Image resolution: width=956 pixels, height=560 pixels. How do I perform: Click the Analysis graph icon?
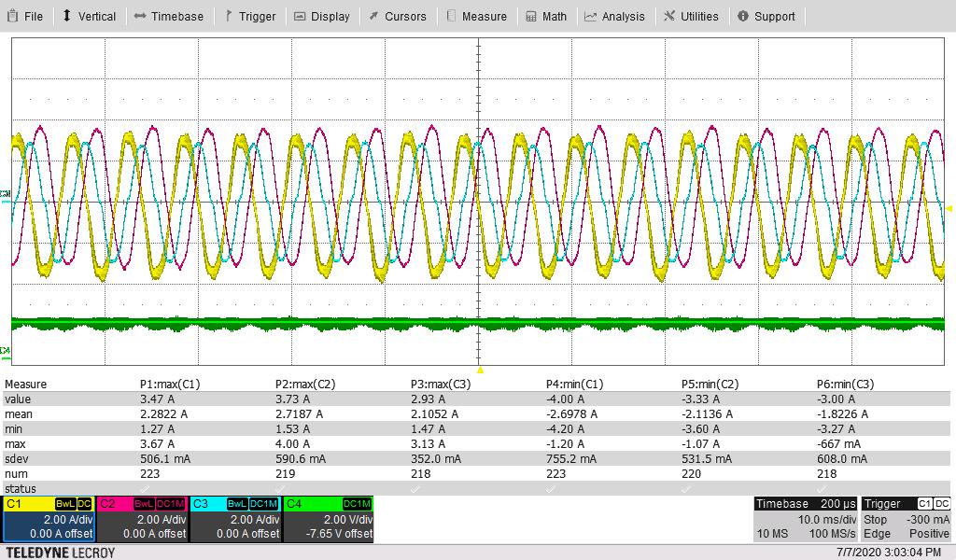tap(592, 15)
